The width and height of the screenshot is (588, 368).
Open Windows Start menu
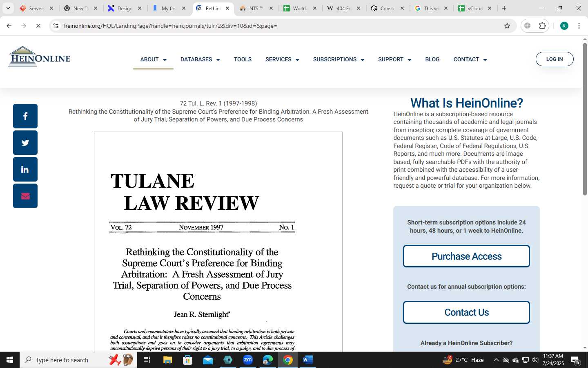pos(10,360)
